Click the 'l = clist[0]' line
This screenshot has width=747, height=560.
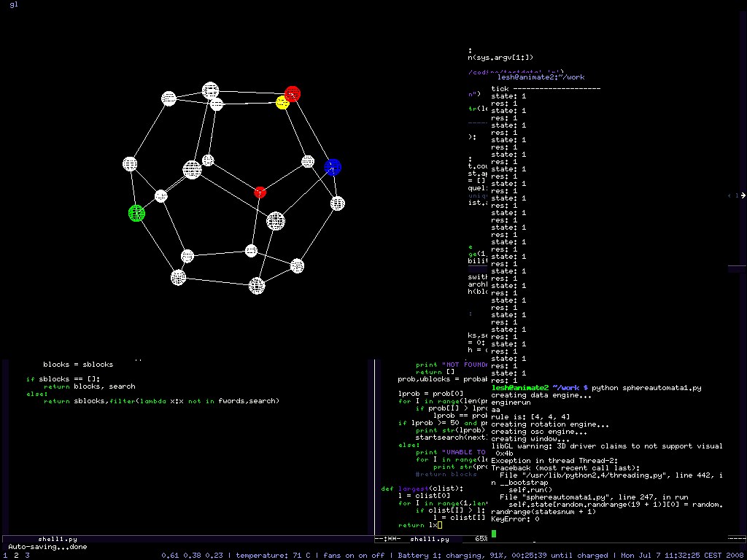425,496
